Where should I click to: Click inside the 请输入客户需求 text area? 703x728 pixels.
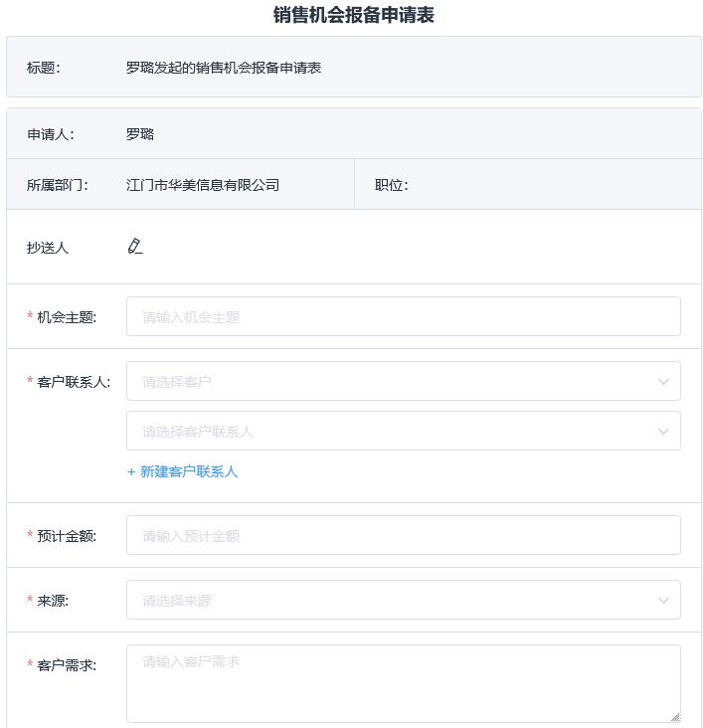[x=403, y=684]
